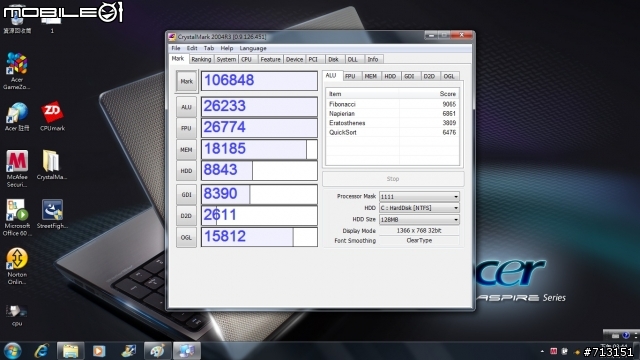Open the Help menu

(x=227, y=48)
